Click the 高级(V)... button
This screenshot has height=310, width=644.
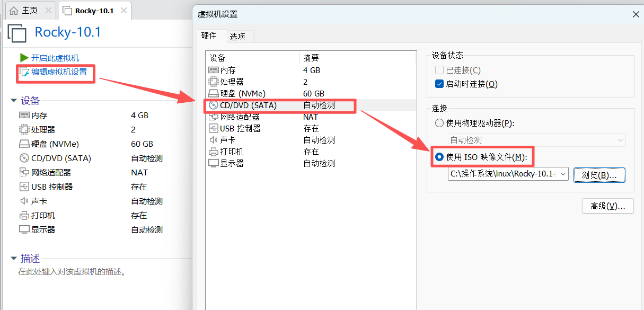pyautogui.click(x=608, y=206)
